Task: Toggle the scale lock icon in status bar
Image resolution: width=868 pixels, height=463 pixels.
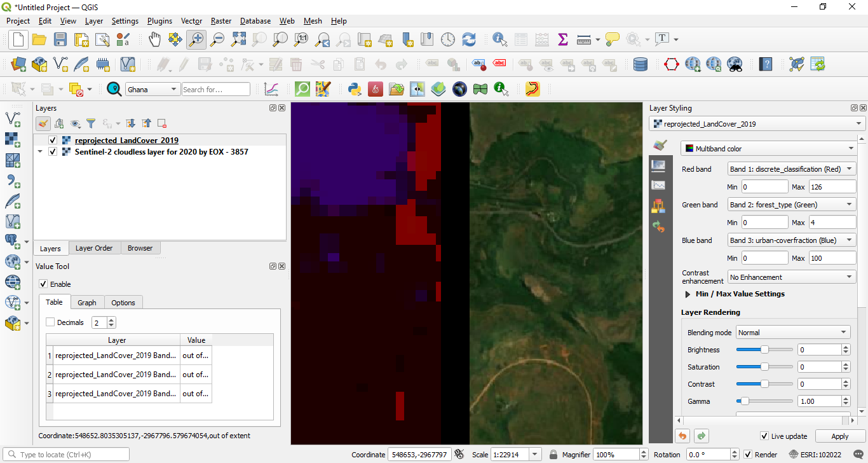Action: click(x=553, y=455)
